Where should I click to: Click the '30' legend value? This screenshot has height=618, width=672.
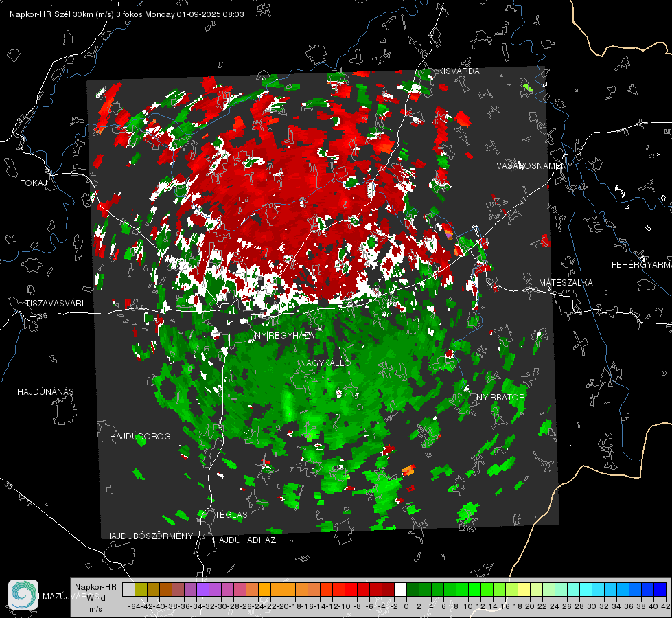coord(592,606)
